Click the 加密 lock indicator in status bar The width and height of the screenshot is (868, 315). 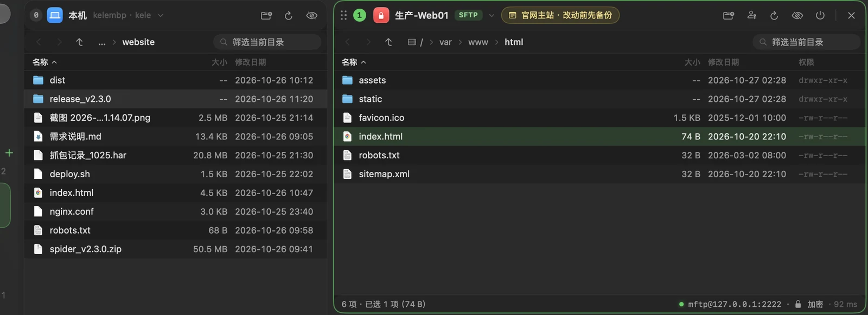(809, 304)
